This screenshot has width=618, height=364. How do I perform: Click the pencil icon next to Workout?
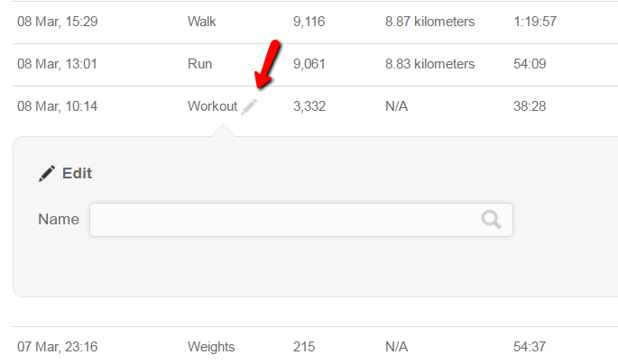pos(250,106)
